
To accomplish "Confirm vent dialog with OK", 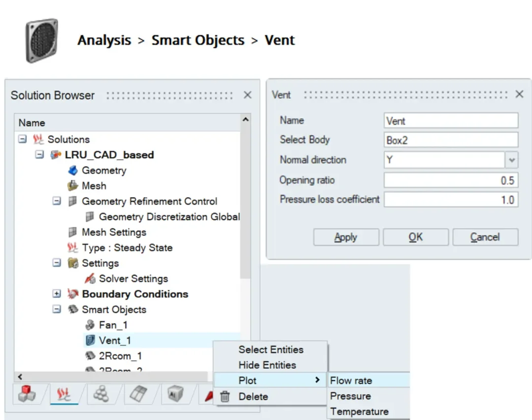I will 415,237.
